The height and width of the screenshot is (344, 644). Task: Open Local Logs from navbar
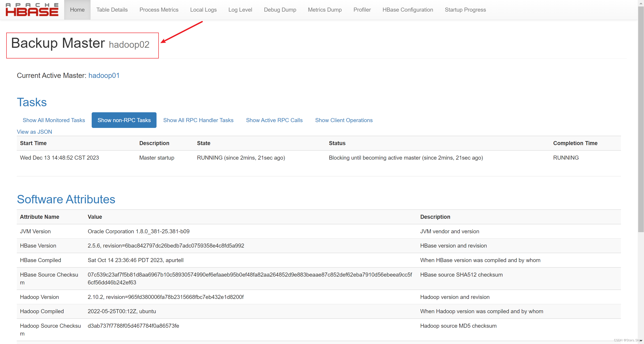[x=203, y=10]
